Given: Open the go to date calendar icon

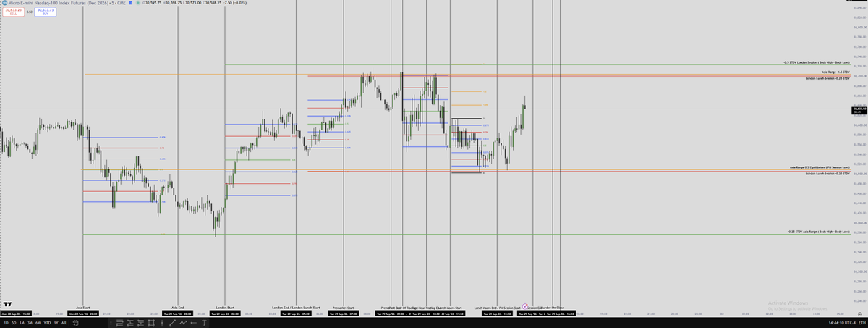Looking at the screenshot, I should (75, 323).
